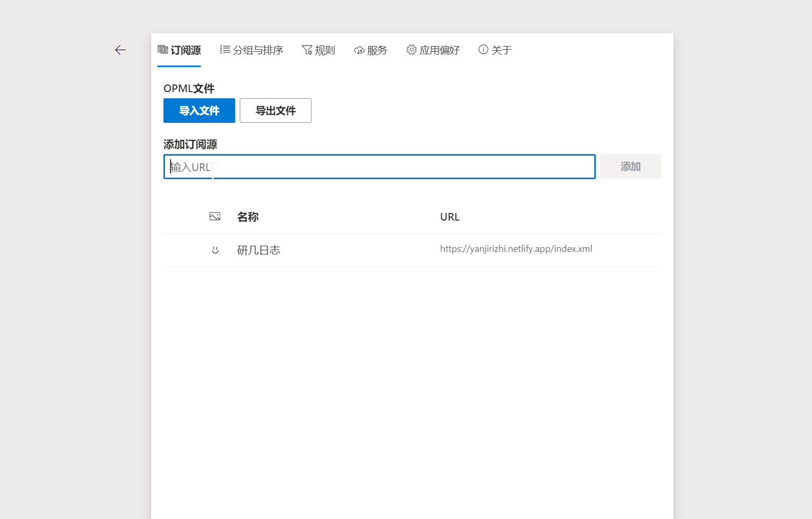Click the newspaper icon on the 订阅源 tab
This screenshot has height=519, width=812.
tap(163, 50)
